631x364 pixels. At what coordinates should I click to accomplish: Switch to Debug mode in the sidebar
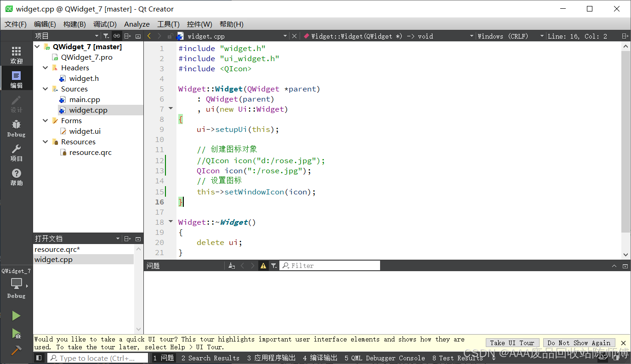[16, 128]
